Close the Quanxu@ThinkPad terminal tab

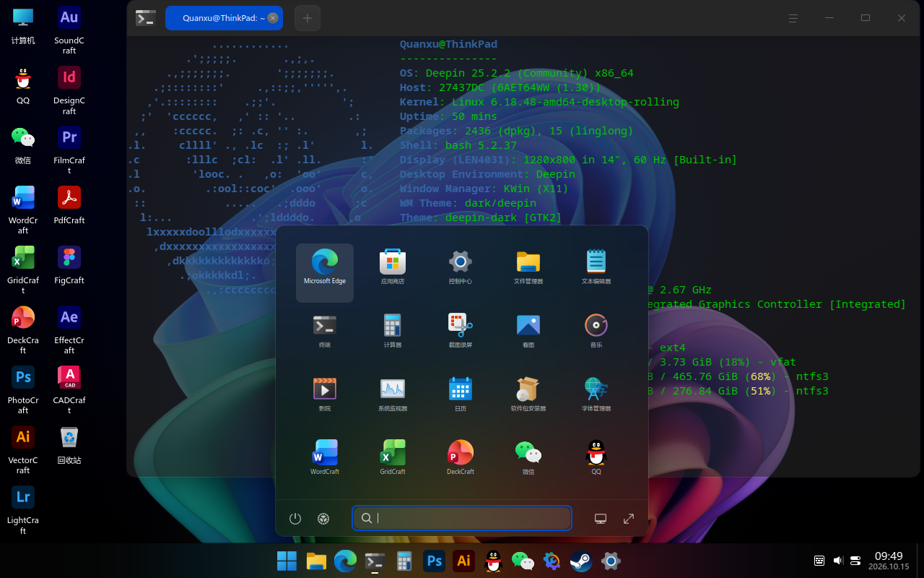pos(272,18)
